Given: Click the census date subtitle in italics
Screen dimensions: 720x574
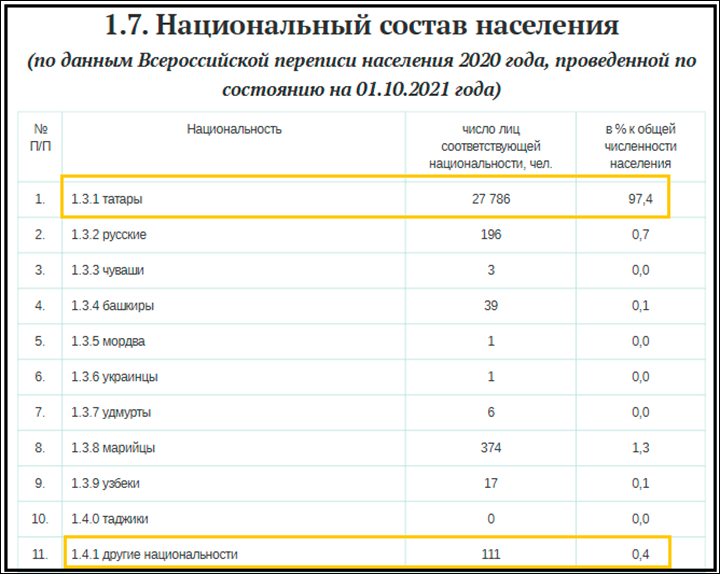Looking at the screenshot, I should click(x=361, y=75).
